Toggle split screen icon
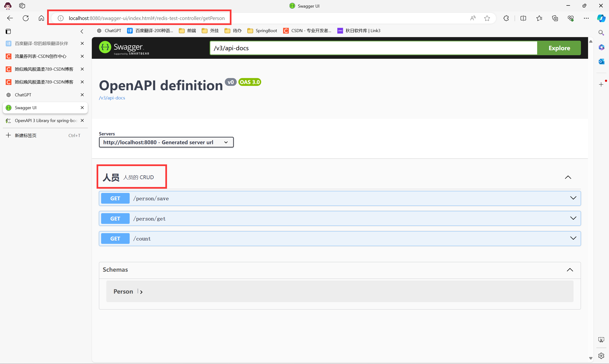This screenshot has height=364, width=609. coord(523,18)
